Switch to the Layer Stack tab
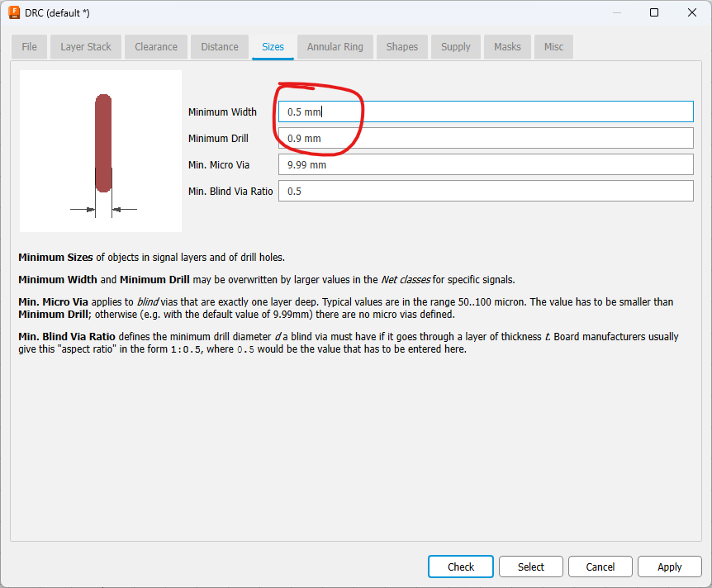 [86, 47]
